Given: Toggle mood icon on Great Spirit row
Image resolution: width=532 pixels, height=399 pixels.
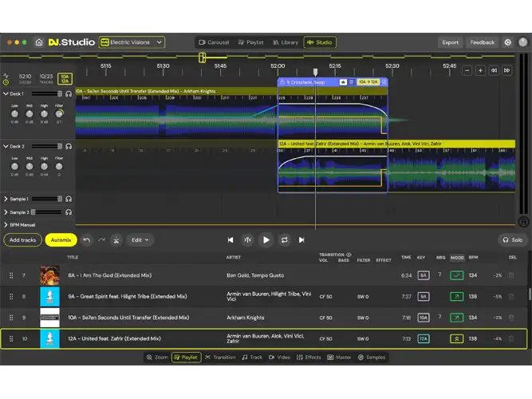Looking at the screenshot, I should pyautogui.click(x=457, y=296).
